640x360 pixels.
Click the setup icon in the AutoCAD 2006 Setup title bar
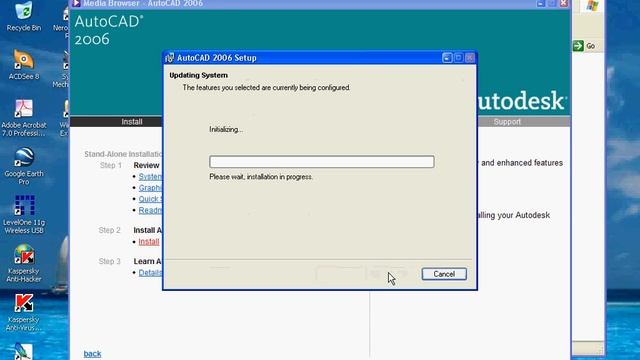click(169, 58)
